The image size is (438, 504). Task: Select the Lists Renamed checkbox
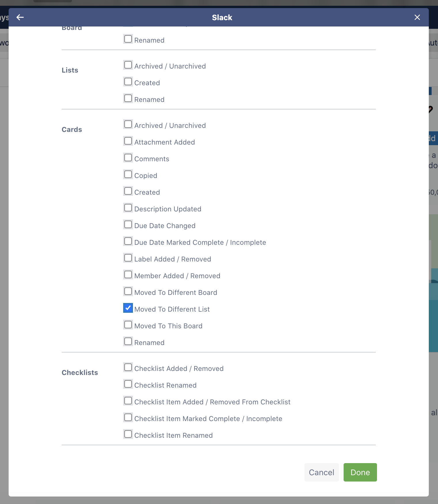(x=128, y=98)
